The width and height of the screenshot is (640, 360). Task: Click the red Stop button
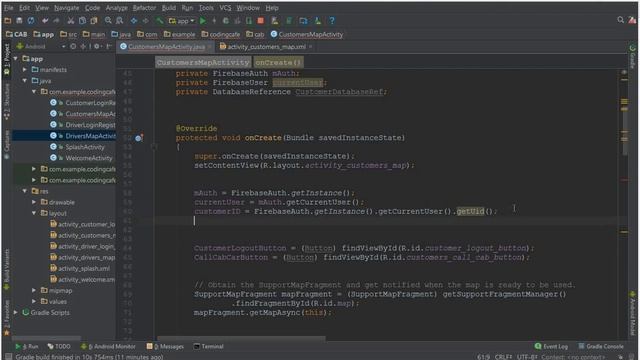[260, 20]
